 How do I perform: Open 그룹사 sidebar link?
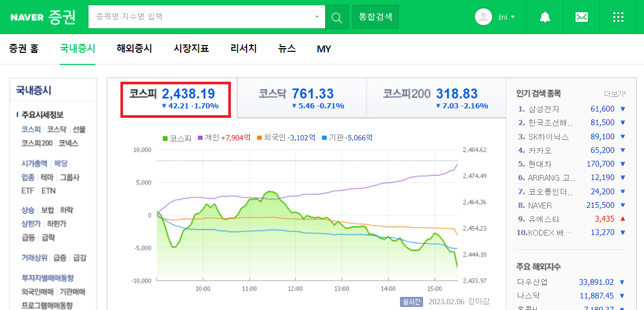(70, 178)
